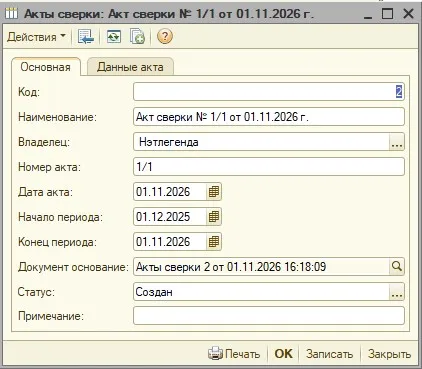Viewport: 422px width, 369px height.
Task: Click the Начало периода date field
Action: (170, 217)
